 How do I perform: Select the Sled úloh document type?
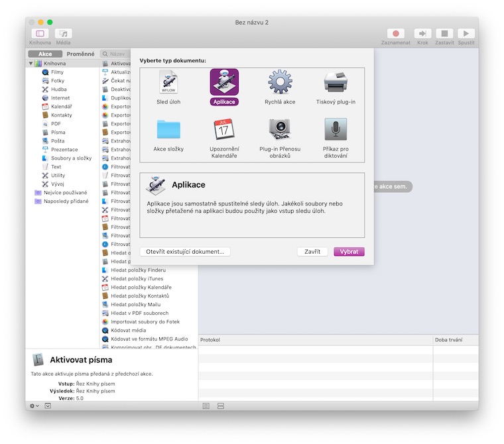168,87
